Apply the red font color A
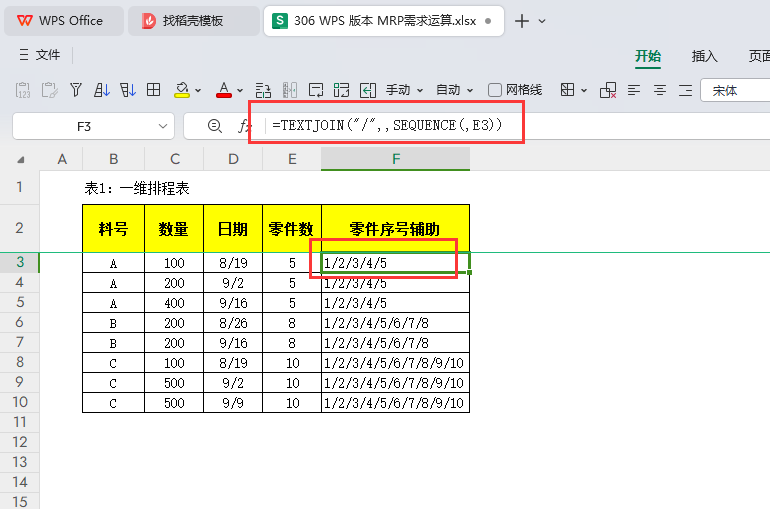 click(224, 90)
